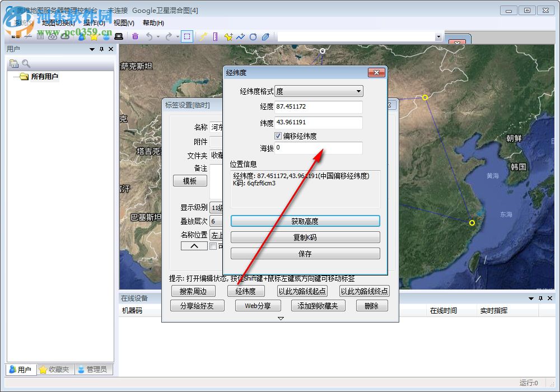Viewport: 560px width, 392px height.
Task: Uncheck the 偏移经纬度 checkbox
Action: click(x=278, y=135)
